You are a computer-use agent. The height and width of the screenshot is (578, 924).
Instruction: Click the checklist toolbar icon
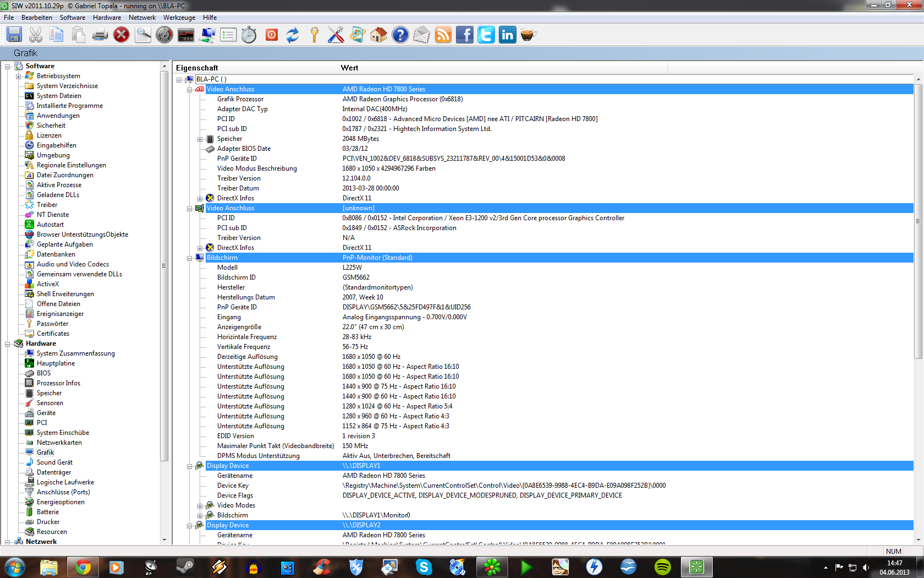click(228, 35)
